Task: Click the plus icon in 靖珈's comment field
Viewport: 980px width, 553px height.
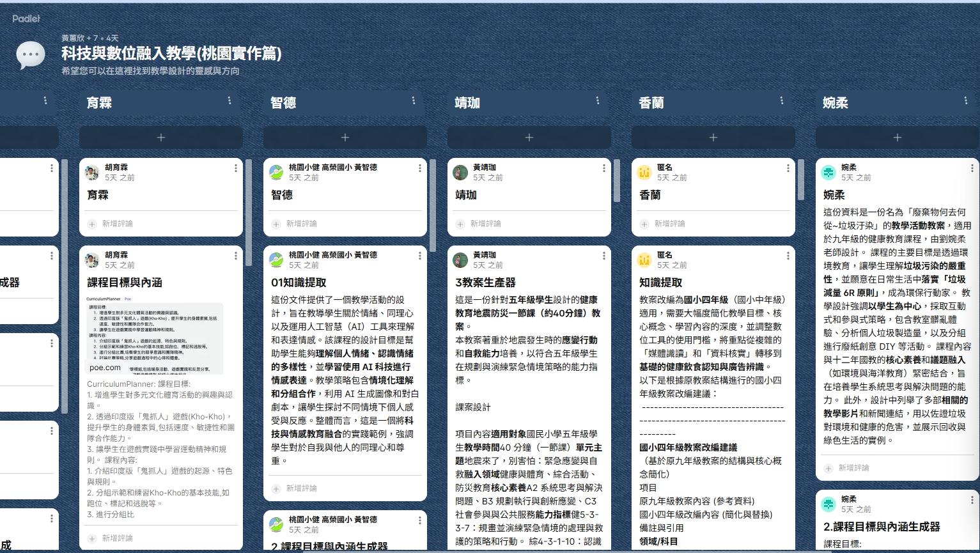Action: pos(459,223)
